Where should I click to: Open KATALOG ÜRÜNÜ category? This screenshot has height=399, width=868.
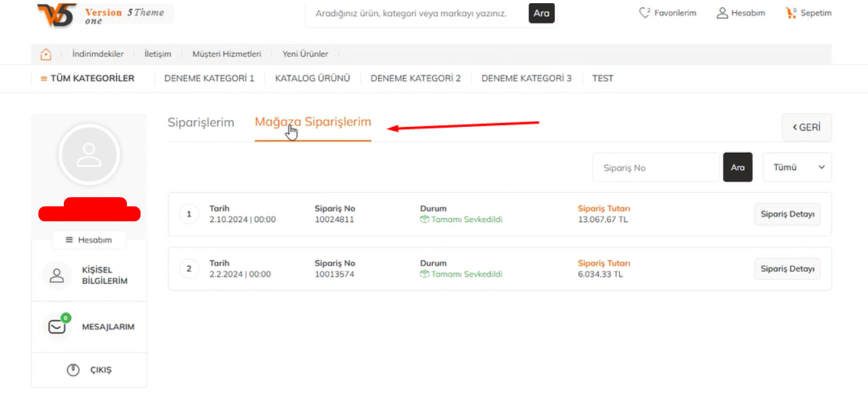pyautogui.click(x=313, y=78)
